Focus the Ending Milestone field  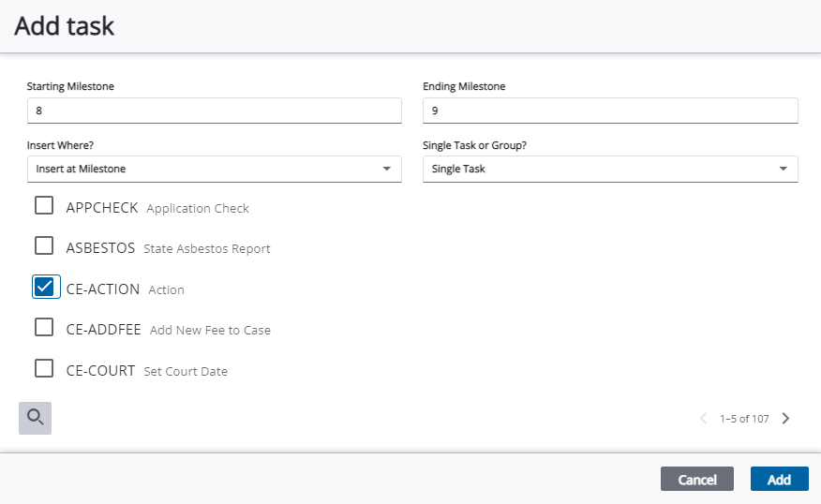tap(610, 111)
